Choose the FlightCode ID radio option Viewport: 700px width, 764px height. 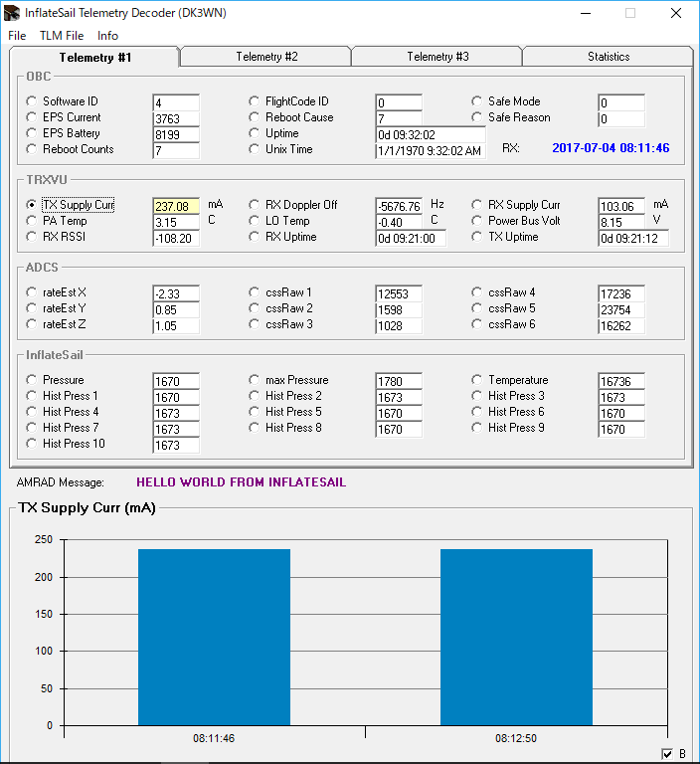[x=254, y=101]
